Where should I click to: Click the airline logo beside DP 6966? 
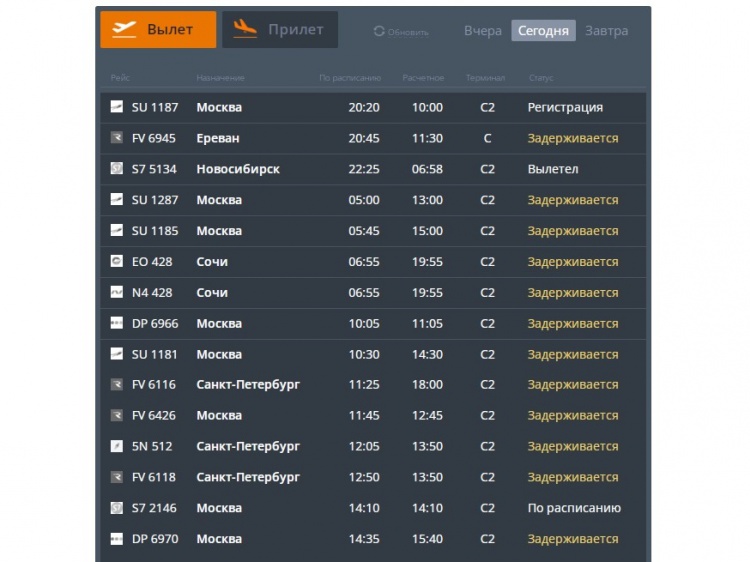point(117,324)
